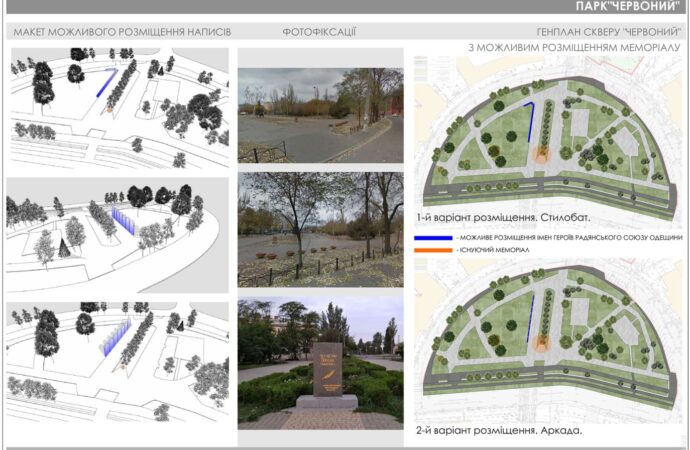
Task: Select the middle photo with fence
Action: (x=320, y=230)
